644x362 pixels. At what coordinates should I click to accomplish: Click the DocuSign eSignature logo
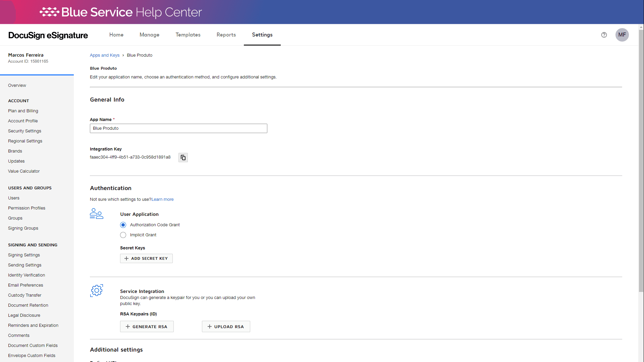pyautogui.click(x=48, y=35)
